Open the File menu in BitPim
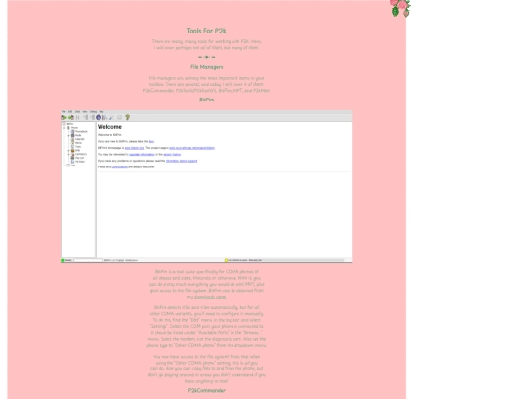532x399 pixels. click(63, 111)
